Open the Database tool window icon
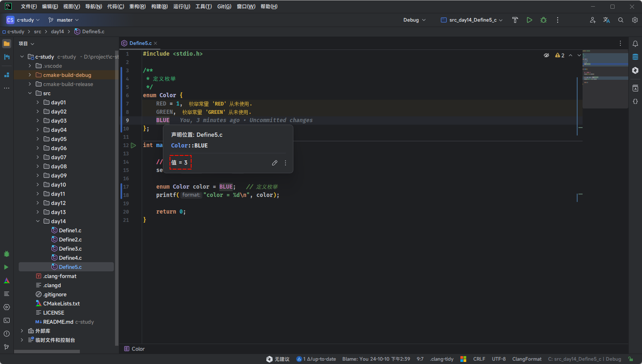Image resolution: width=642 pixels, height=364 pixels. coord(635,57)
